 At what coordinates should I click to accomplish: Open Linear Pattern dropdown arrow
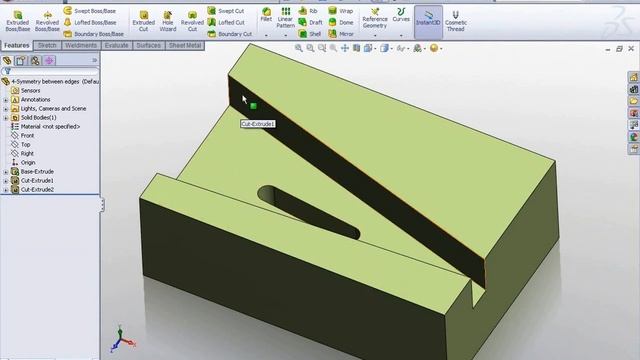(x=285, y=36)
